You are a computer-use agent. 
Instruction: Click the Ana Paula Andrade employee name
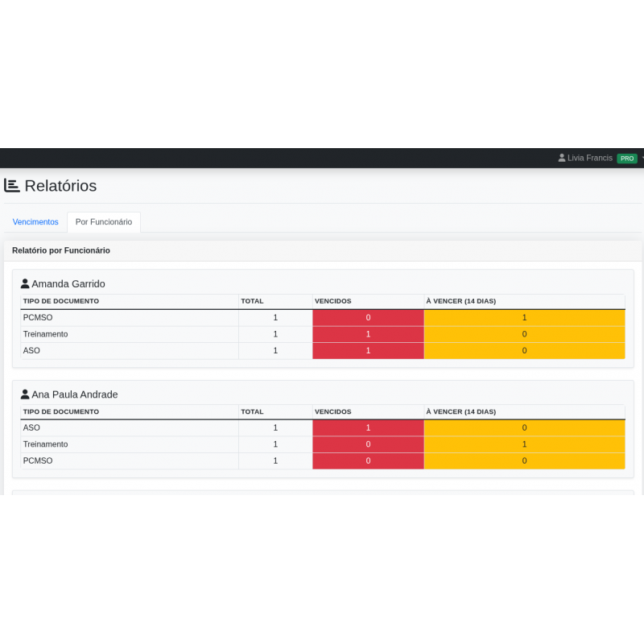(75, 394)
